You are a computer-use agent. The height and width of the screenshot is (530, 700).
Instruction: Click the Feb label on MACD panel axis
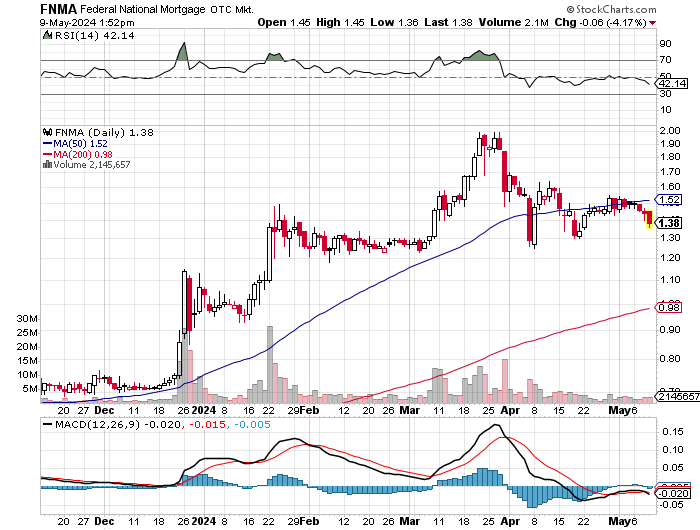click(x=309, y=521)
